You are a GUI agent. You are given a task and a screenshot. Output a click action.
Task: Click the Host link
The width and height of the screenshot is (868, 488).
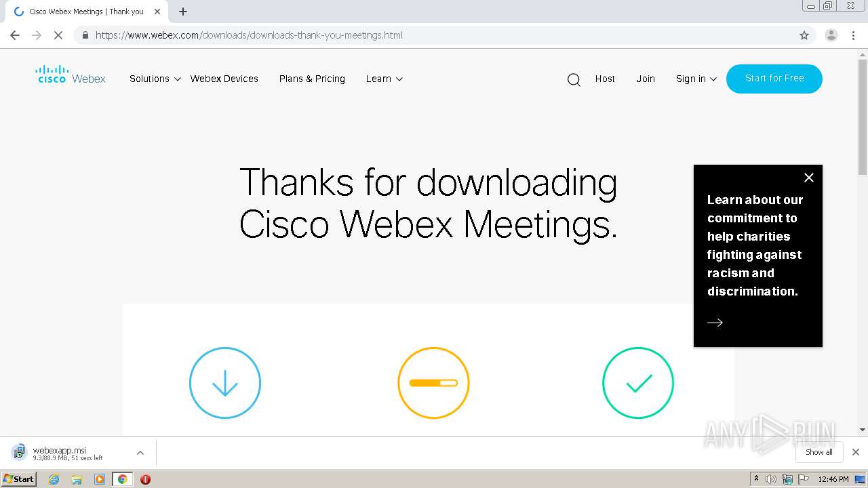(605, 79)
